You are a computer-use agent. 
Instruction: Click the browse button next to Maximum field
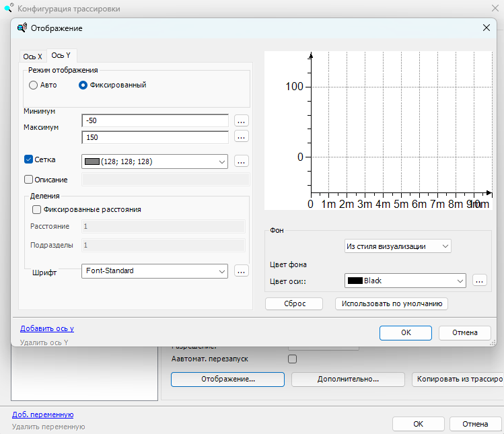(242, 137)
